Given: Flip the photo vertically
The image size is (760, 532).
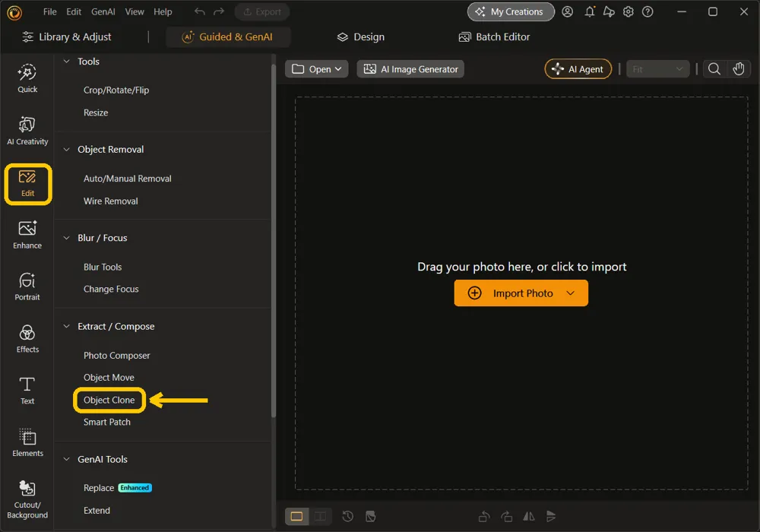Looking at the screenshot, I should pyautogui.click(x=551, y=517).
